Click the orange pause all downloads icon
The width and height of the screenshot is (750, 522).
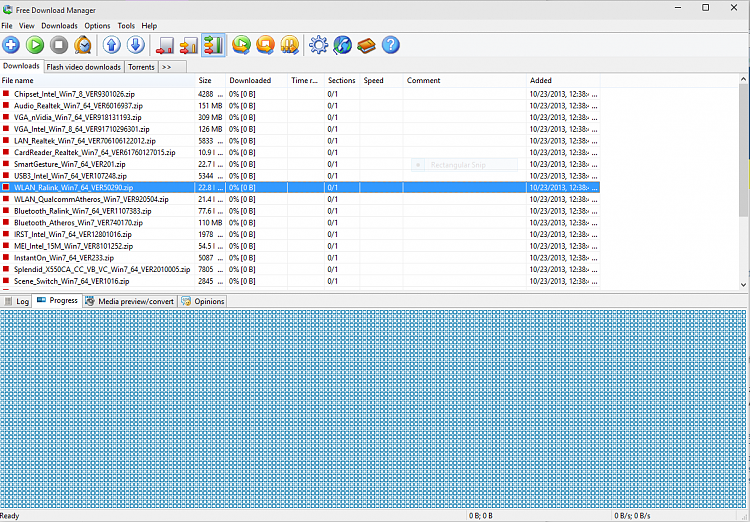(x=289, y=45)
